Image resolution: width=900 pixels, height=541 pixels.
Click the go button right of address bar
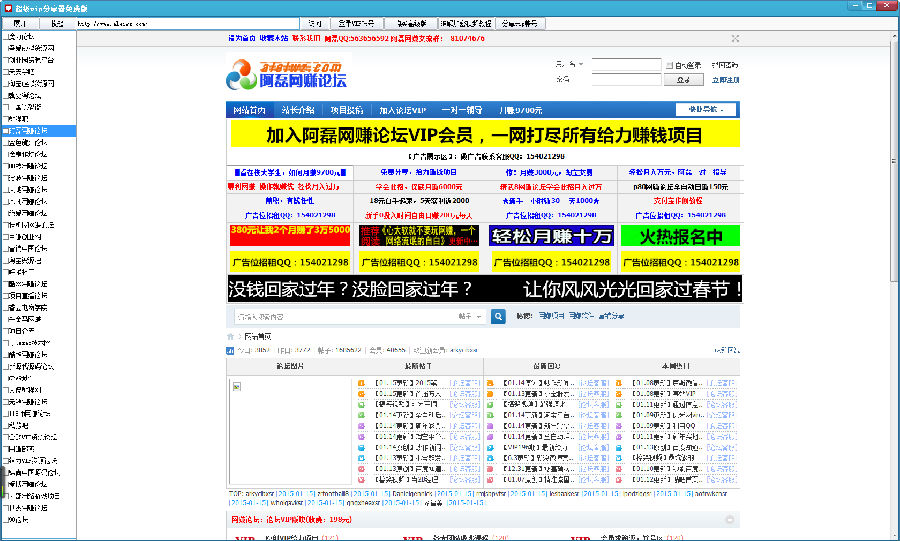(x=315, y=24)
